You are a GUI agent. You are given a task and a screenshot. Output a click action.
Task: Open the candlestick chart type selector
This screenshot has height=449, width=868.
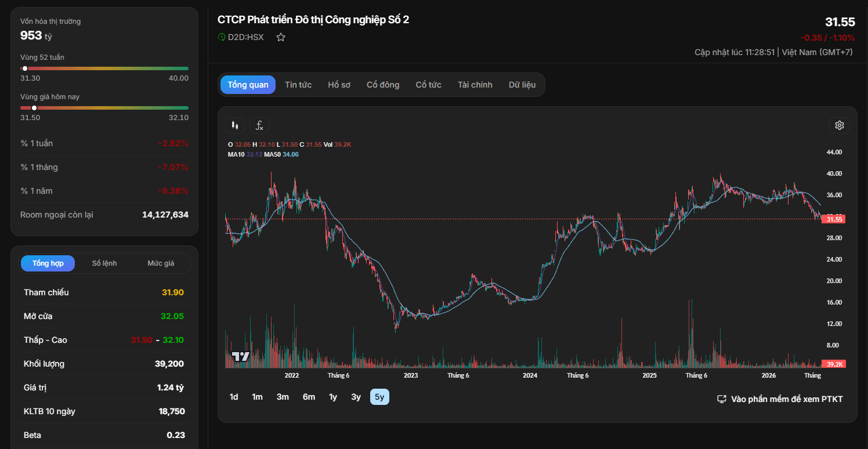click(x=234, y=125)
